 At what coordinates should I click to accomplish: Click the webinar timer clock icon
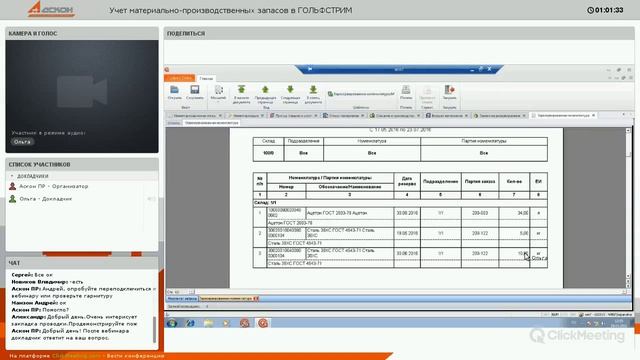[x=590, y=10]
